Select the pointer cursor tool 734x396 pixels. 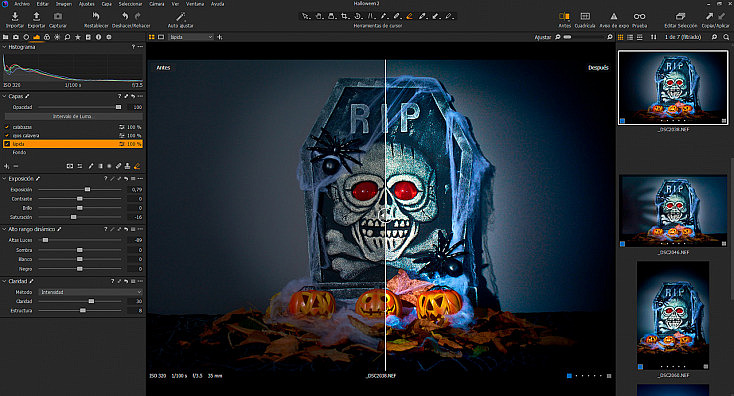click(x=306, y=16)
